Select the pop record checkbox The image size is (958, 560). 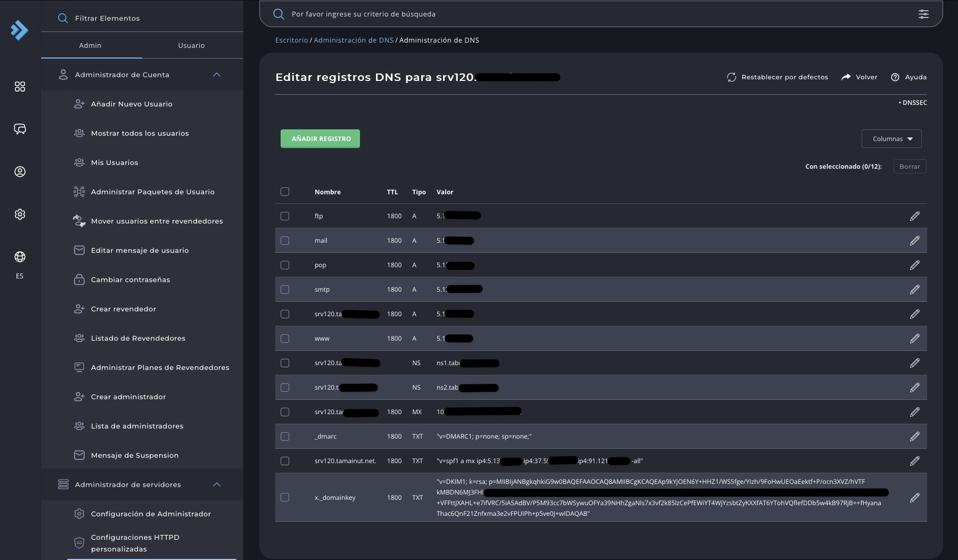[285, 265]
